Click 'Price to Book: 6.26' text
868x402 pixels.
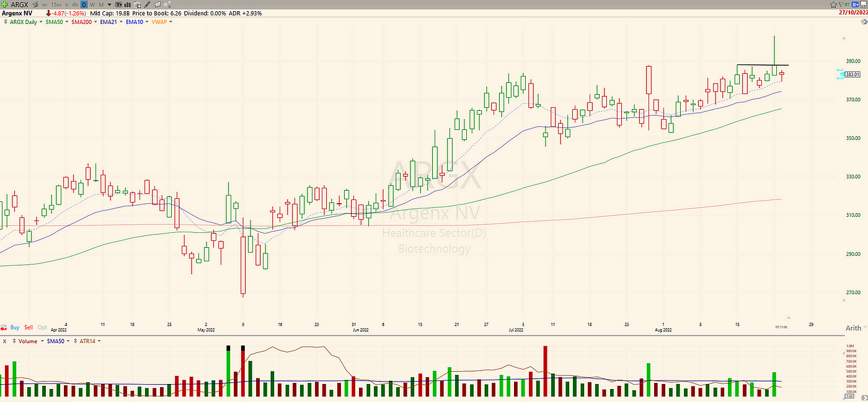(156, 13)
